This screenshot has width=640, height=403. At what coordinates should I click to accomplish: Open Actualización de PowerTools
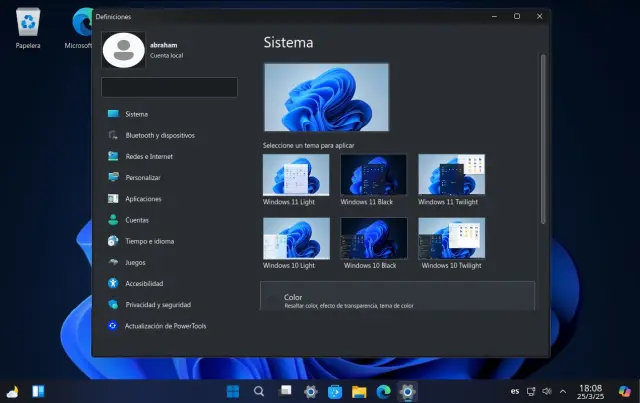(165, 326)
